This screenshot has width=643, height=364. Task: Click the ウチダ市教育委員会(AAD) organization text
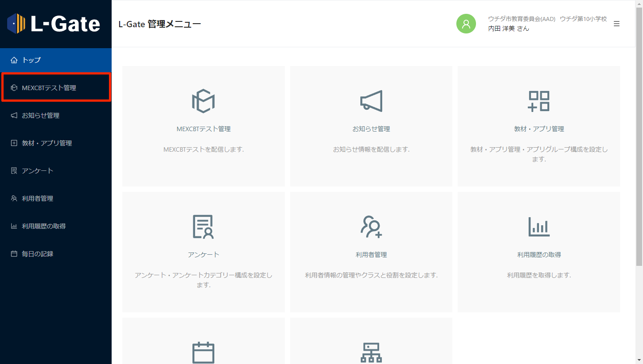[x=522, y=19]
